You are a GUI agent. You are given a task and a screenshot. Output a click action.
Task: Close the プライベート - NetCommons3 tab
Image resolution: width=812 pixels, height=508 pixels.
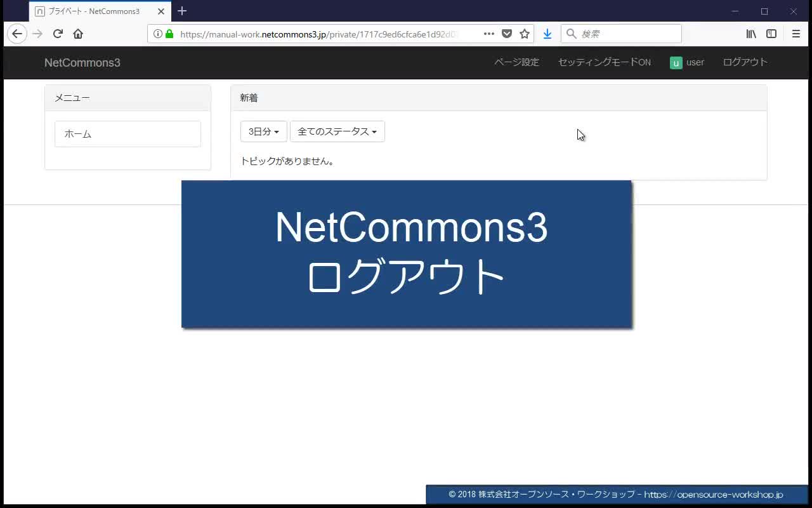[x=161, y=11]
